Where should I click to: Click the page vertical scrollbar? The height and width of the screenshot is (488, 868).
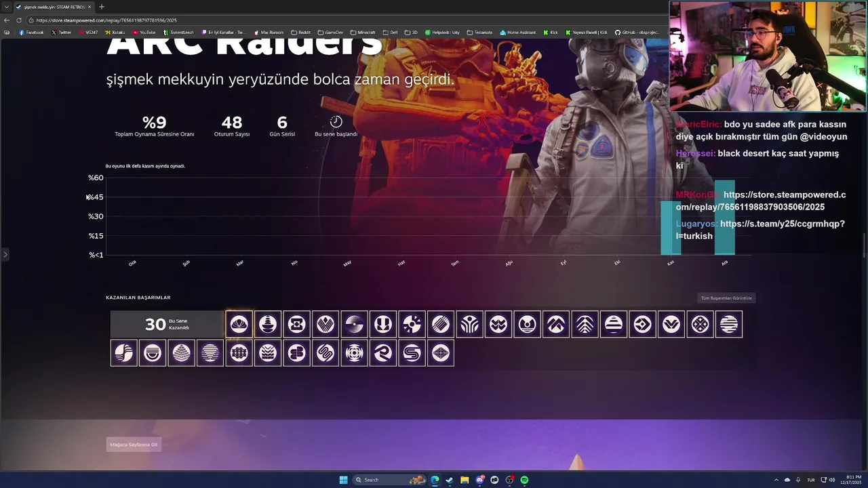tap(865, 245)
